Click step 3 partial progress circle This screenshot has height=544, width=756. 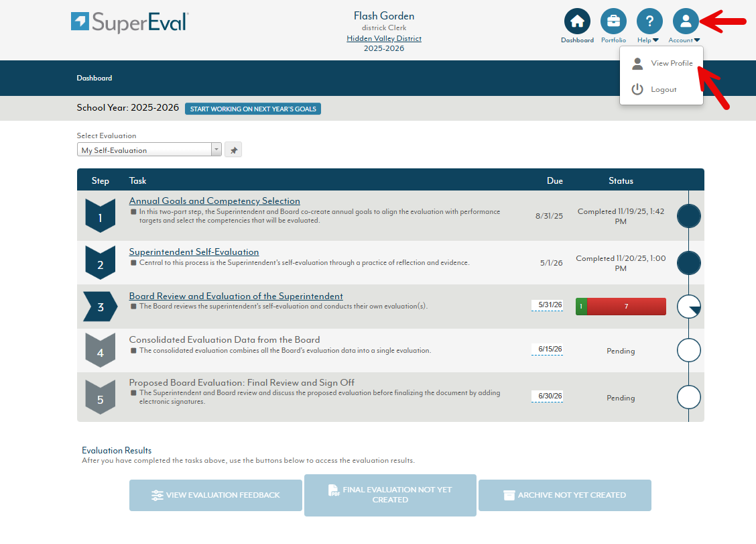tap(688, 307)
